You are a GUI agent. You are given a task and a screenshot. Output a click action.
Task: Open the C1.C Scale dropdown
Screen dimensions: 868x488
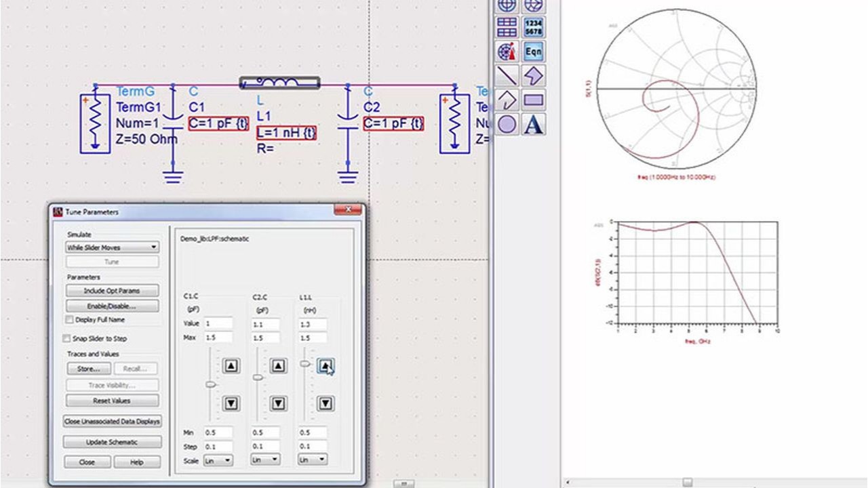click(x=218, y=460)
